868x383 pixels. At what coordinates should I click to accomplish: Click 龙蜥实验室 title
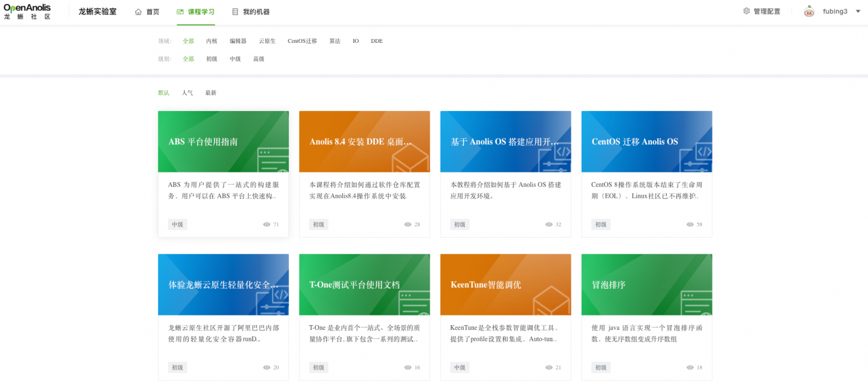[x=98, y=11]
